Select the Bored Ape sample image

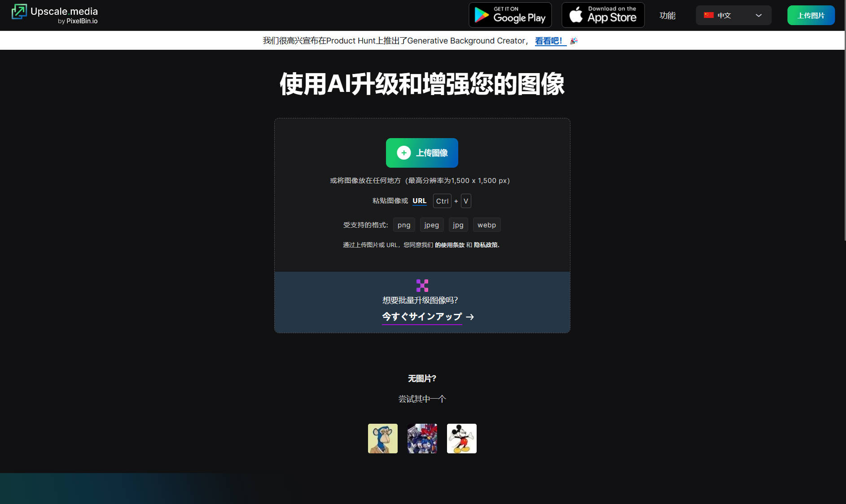[382, 439]
